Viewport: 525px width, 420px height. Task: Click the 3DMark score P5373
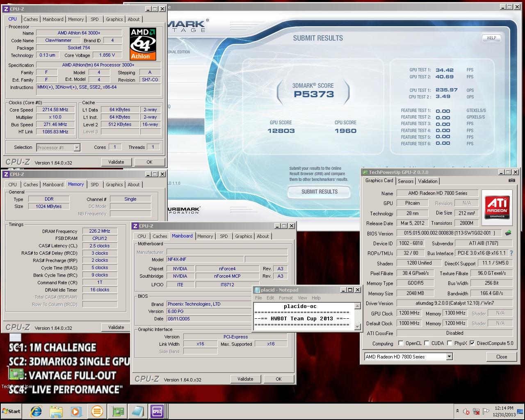[314, 94]
